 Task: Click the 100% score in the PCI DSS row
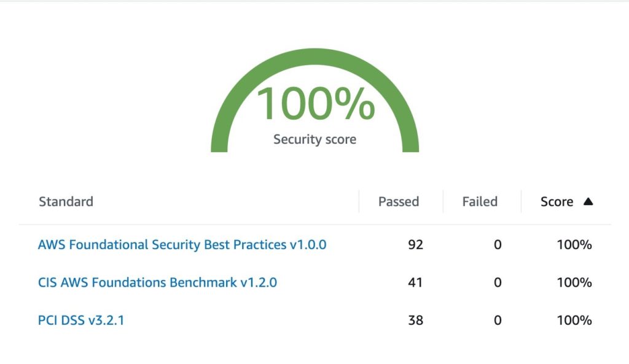point(574,320)
